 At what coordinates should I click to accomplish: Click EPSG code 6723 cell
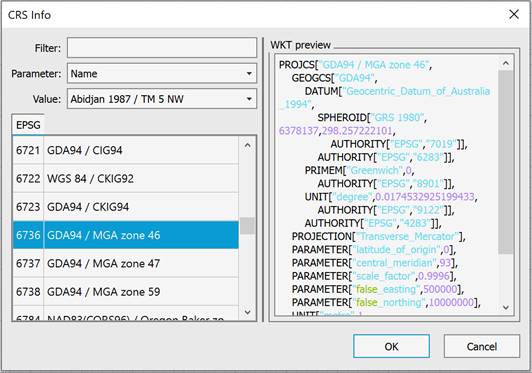coord(28,206)
